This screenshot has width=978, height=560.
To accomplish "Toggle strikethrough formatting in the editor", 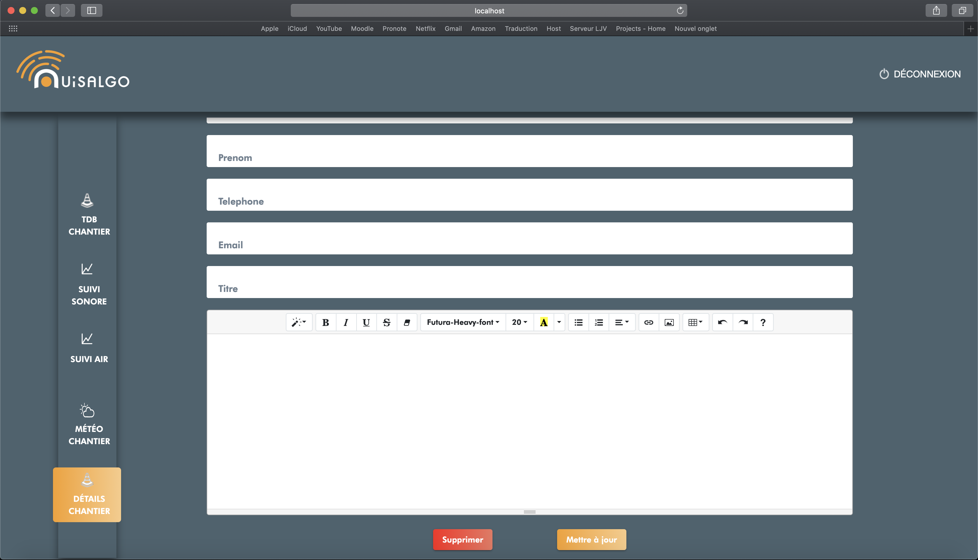I will click(x=387, y=322).
